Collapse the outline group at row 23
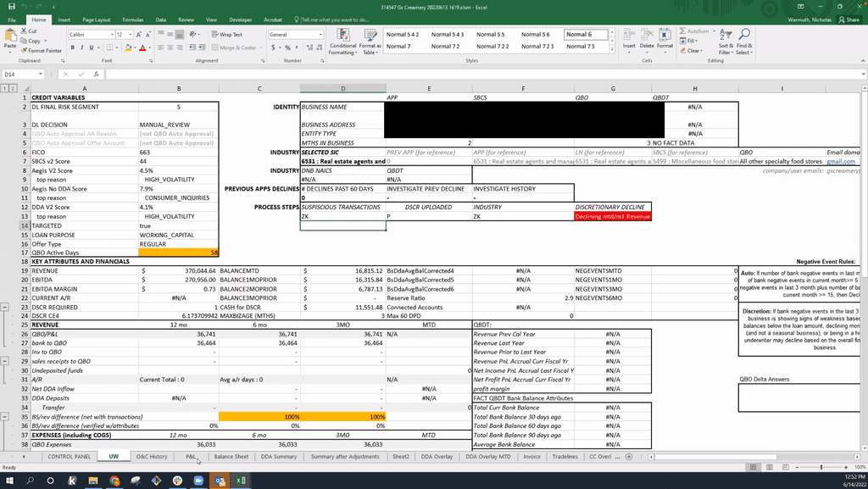Image resolution: width=868 pixels, height=489 pixels. pyautogui.click(x=4, y=307)
